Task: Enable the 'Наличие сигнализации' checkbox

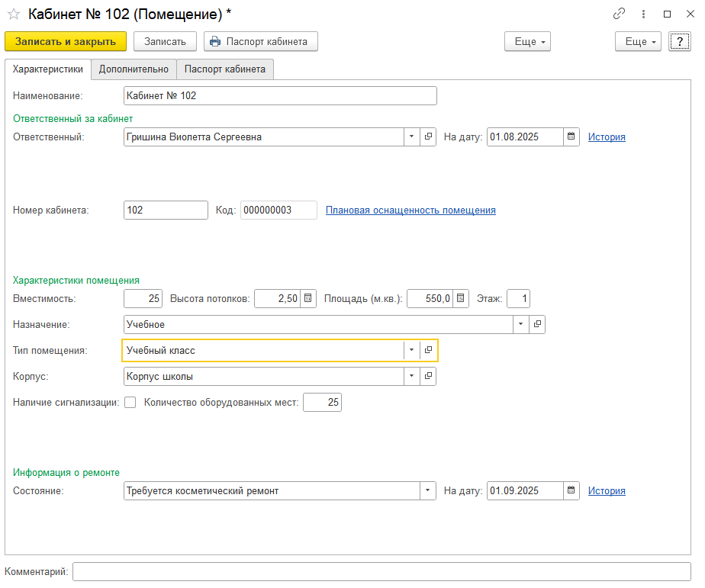Action: coord(130,403)
